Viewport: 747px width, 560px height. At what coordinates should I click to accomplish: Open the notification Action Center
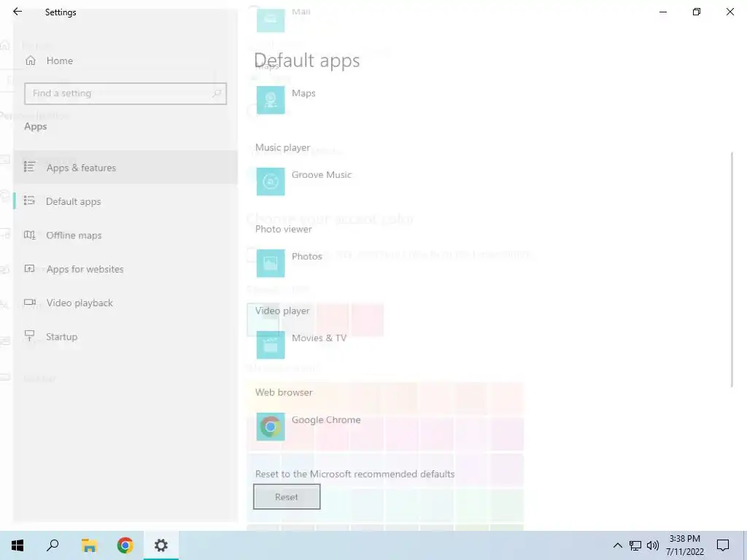723,545
